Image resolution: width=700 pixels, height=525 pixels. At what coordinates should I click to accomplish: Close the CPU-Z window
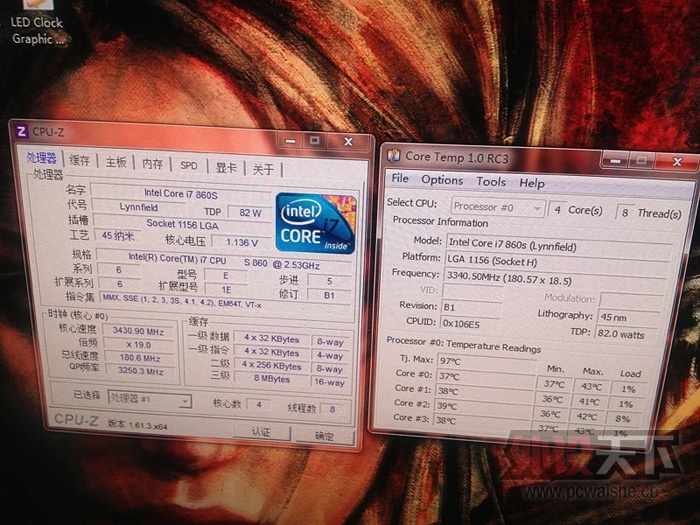(x=349, y=142)
